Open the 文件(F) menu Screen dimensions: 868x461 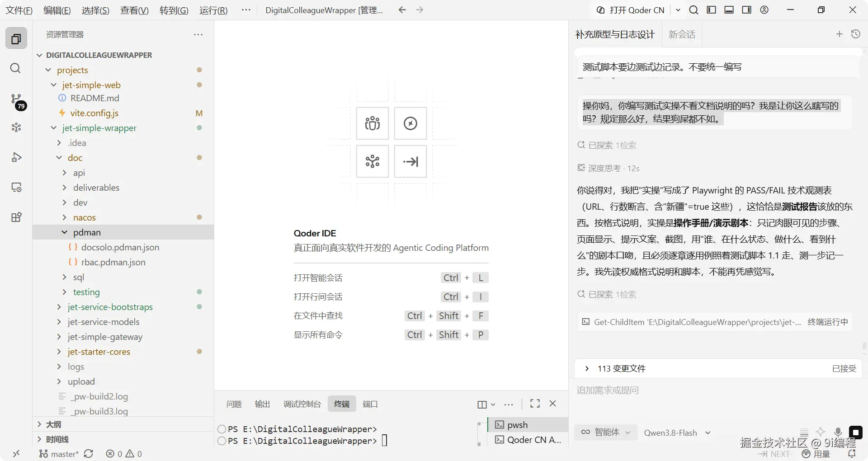click(19, 10)
